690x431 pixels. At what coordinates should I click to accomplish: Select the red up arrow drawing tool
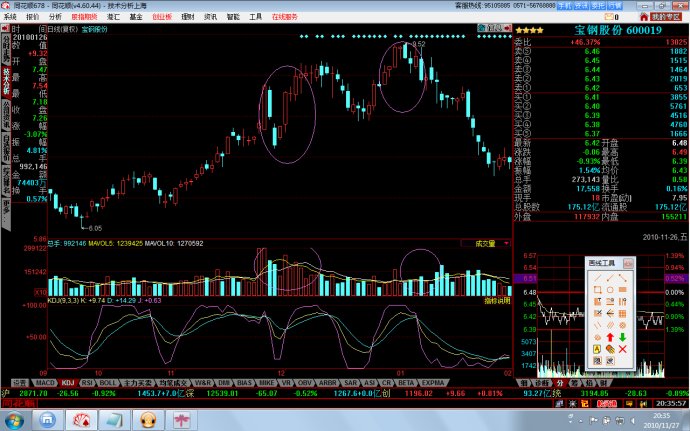pyautogui.click(x=609, y=336)
